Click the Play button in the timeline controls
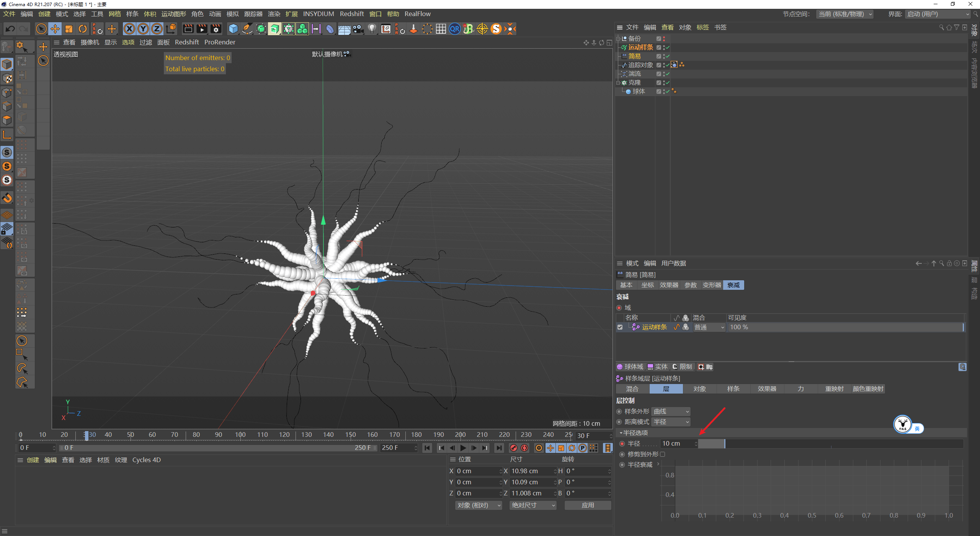This screenshot has height=536, width=980. tap(463, 448)
